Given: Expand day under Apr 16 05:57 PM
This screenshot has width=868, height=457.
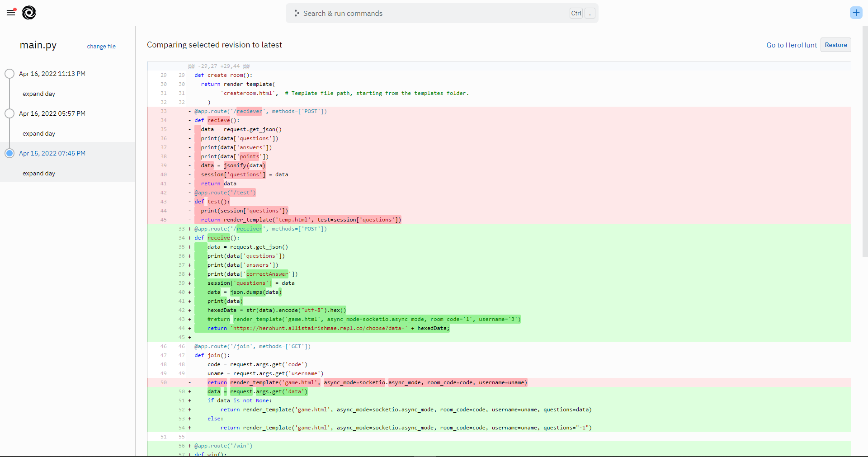Looking at the screenshot, I should [x=39, y=133].
